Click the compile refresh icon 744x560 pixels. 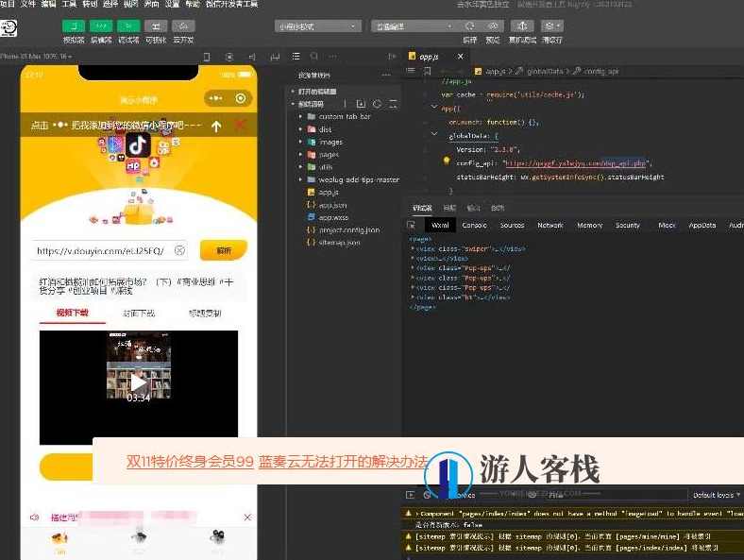470,26
